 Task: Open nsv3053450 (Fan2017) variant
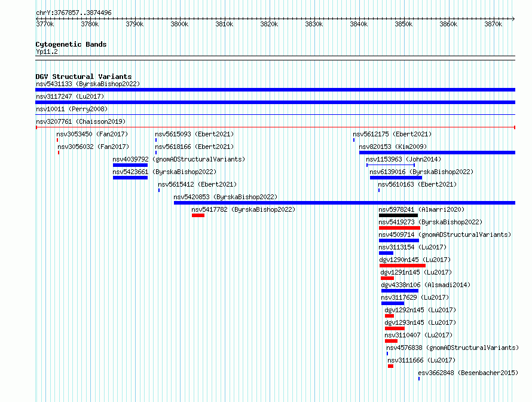[92, 134]
